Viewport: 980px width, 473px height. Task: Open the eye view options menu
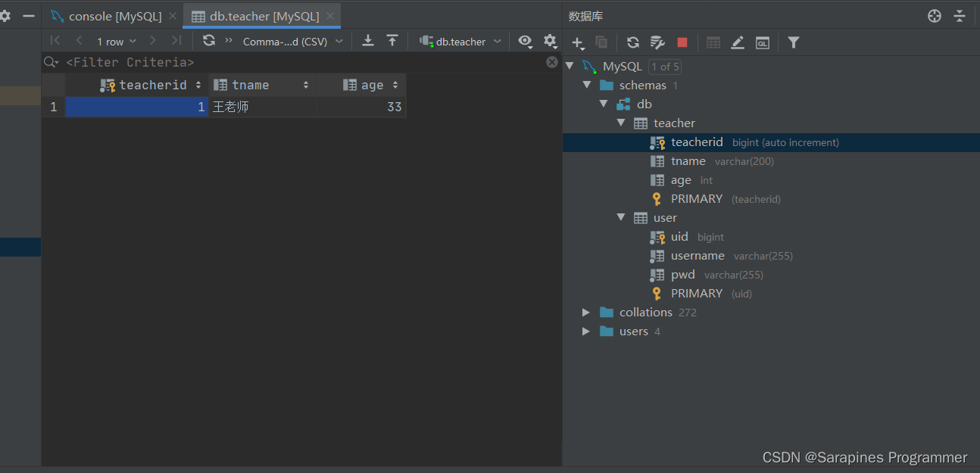(525, 41)
